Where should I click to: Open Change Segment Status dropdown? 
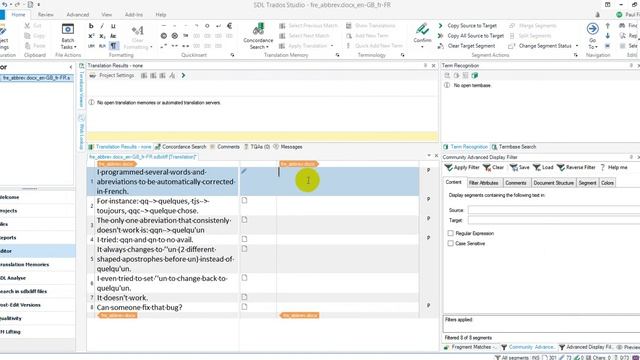[544, 46]
